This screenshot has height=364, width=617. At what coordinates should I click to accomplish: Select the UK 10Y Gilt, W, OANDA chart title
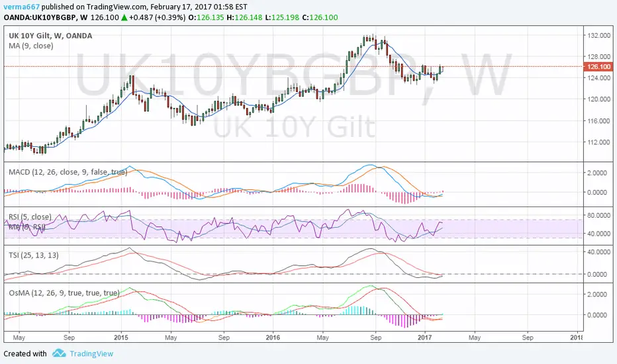(x=50, y=36)
